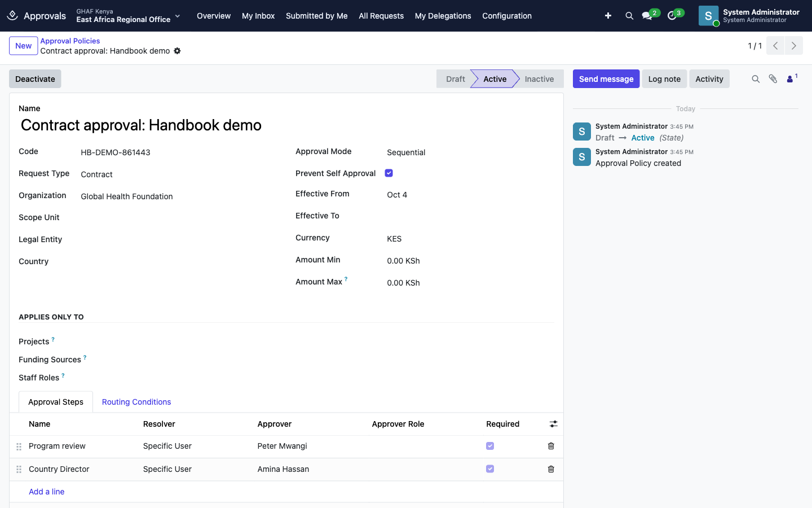The image size is (812, 508).
Task: Click the Send message button
Action: pos(606,79)
